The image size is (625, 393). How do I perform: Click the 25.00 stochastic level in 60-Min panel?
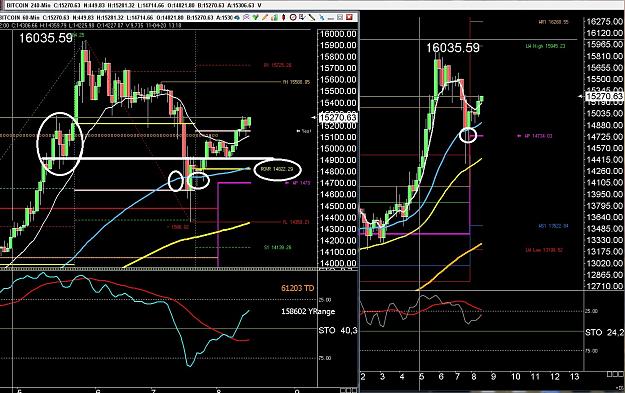click(325, 300)
